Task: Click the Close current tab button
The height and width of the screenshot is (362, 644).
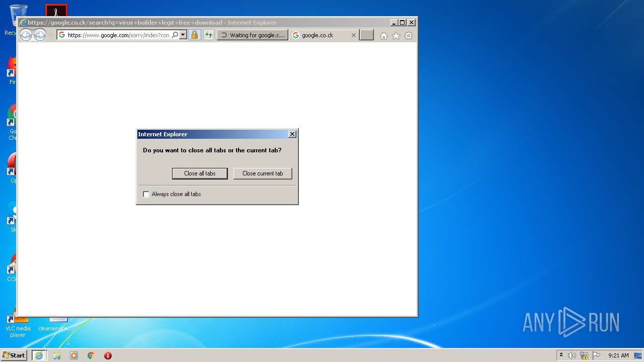Action: click(263, 173)
